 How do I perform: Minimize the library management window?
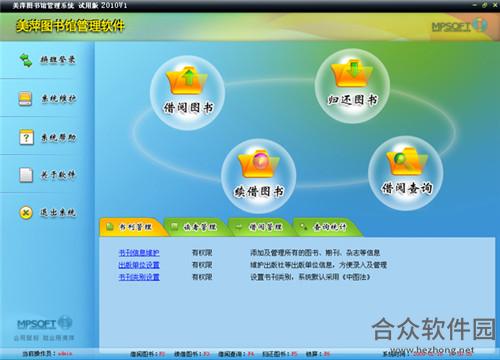(x=475, y=5)
